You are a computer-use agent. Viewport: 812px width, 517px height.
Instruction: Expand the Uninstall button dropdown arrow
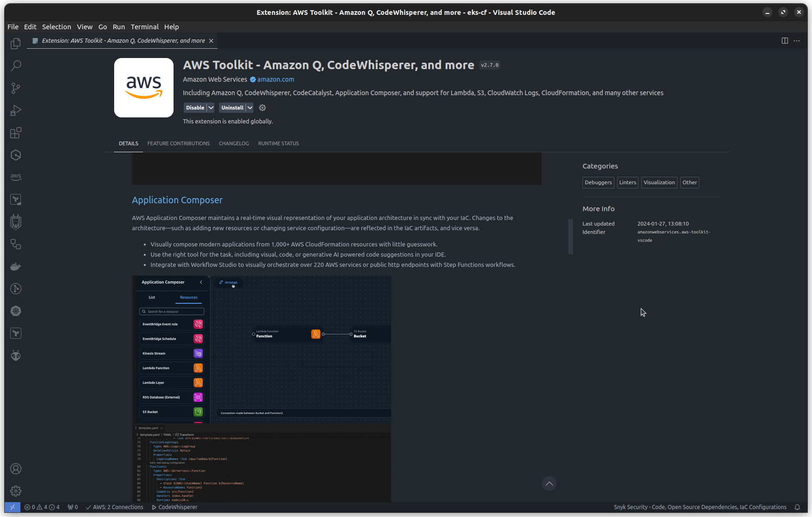coord(250,108)
